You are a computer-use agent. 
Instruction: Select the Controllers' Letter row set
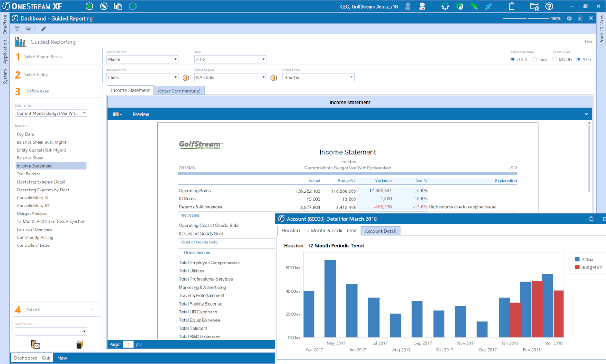coord(34,245)
